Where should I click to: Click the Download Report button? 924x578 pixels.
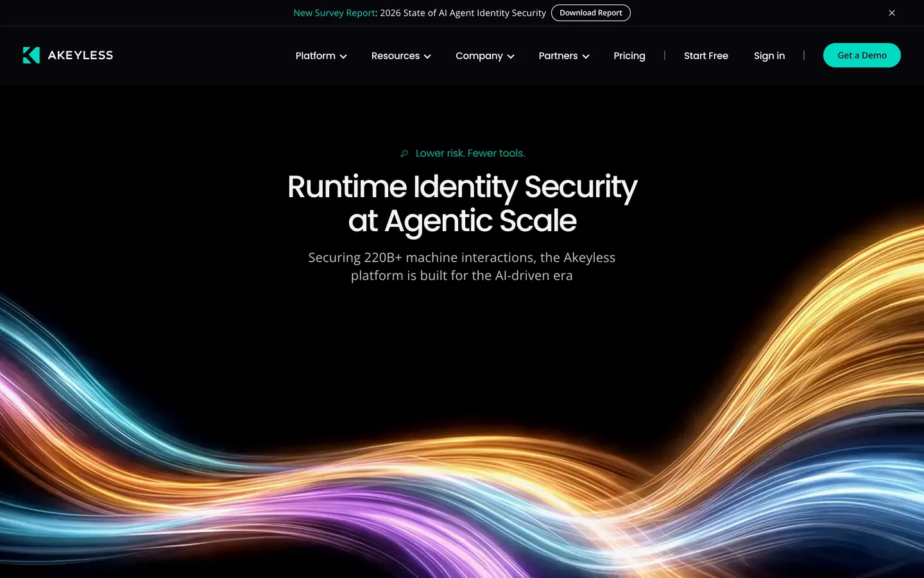coord(591,13)
